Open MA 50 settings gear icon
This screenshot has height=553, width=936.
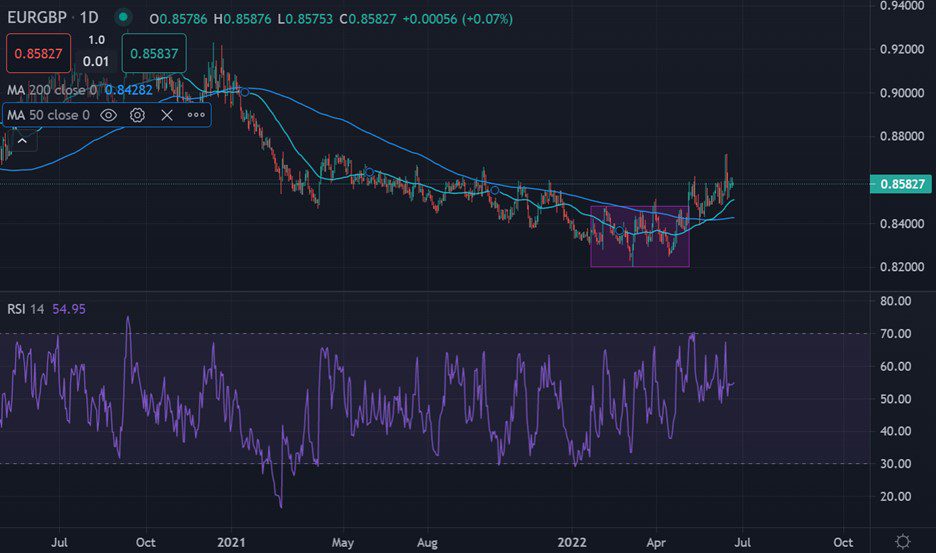tap(137, 115)
